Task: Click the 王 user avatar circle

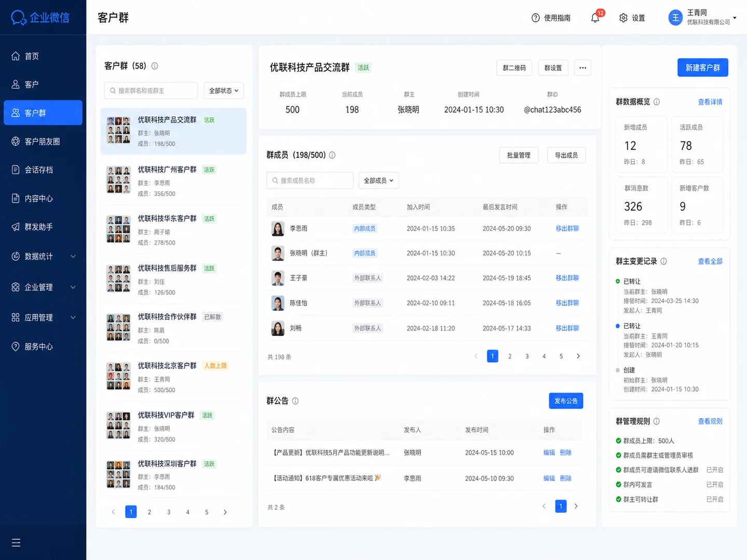Action: point(675,18)
